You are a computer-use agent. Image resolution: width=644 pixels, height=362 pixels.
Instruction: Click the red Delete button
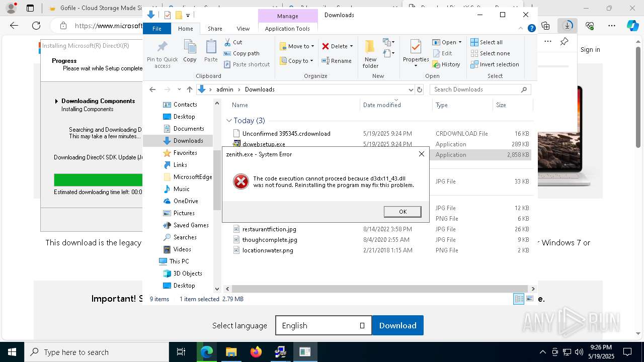tap(335, 46)
